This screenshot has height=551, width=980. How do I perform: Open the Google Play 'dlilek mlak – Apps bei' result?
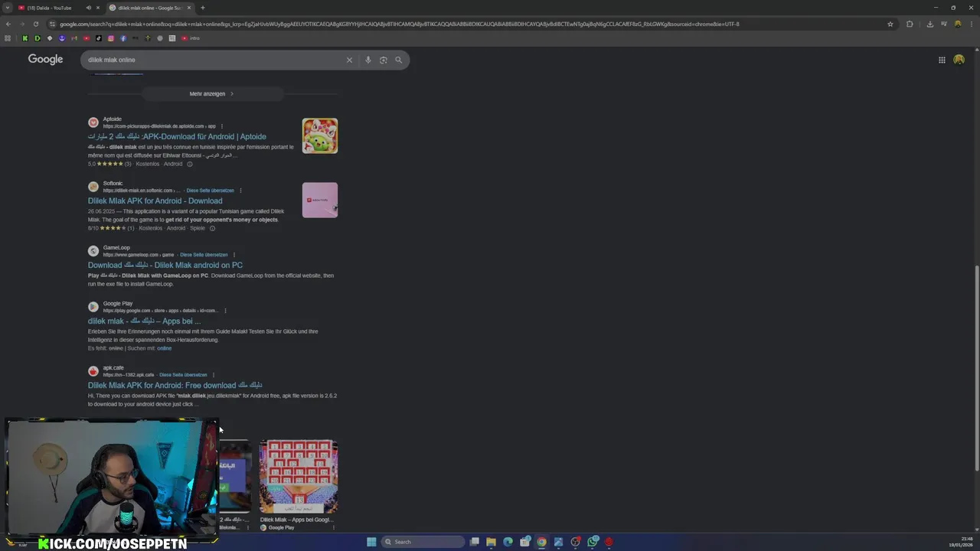[144, 321]
